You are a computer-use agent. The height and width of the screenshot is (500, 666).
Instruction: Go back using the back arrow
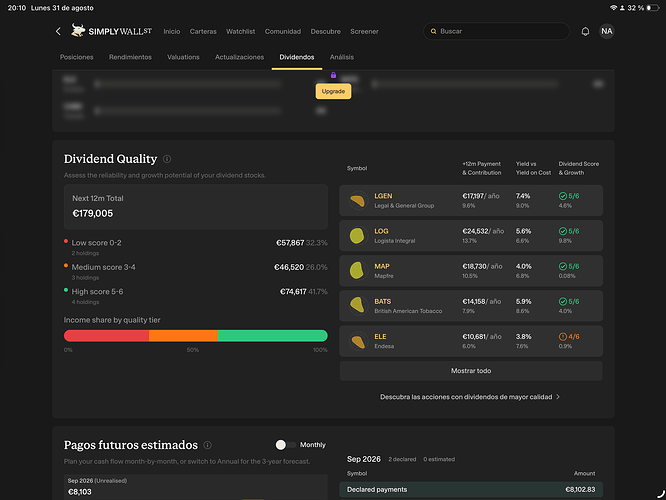[58, 31]
